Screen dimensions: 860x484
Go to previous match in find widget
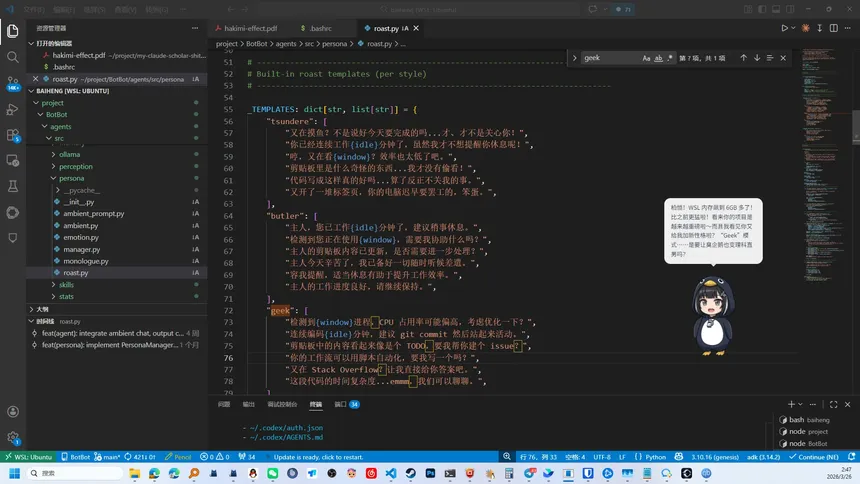pos(743,58)
